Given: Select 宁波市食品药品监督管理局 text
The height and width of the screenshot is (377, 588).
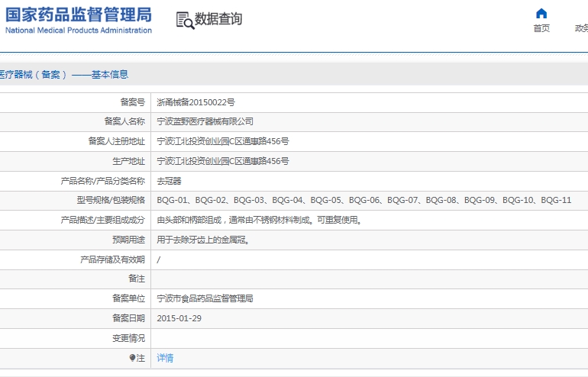Looking at the screenshot, I should [x=205, y=298].
